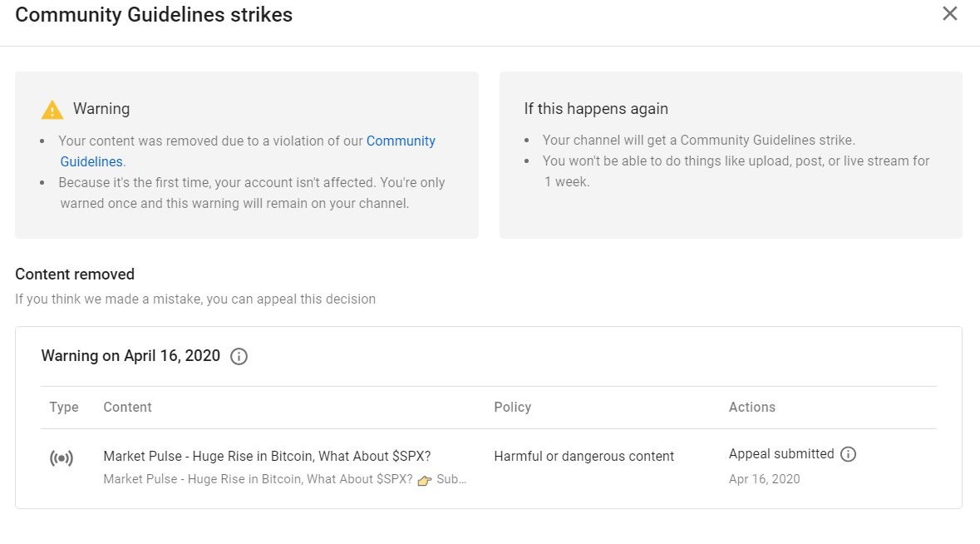Viewport: 980px width, 544px height.
Task: Click the Apr 16, 2020 appeal date
Action: tap(764, 479)
